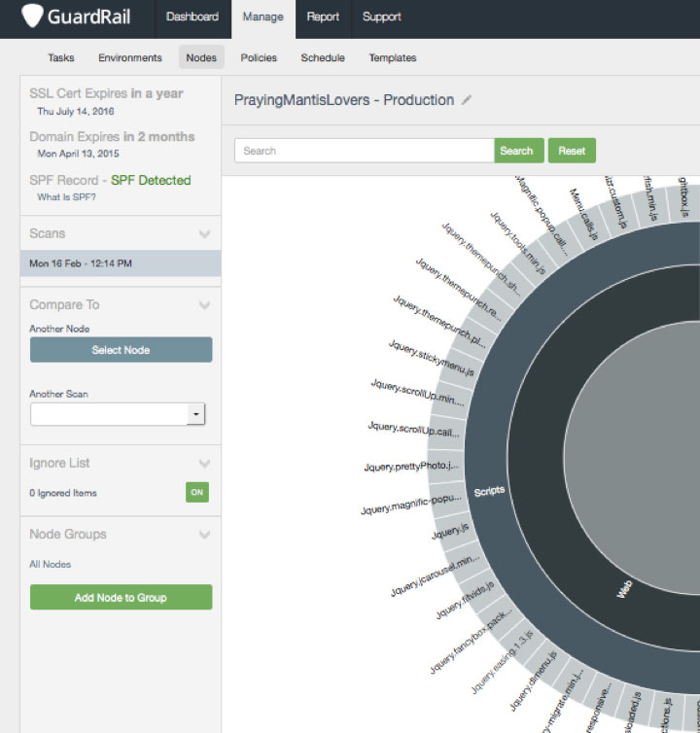Focus the Search input field
The height and width of the screenshot is (733, 700).
pos(365,151)
